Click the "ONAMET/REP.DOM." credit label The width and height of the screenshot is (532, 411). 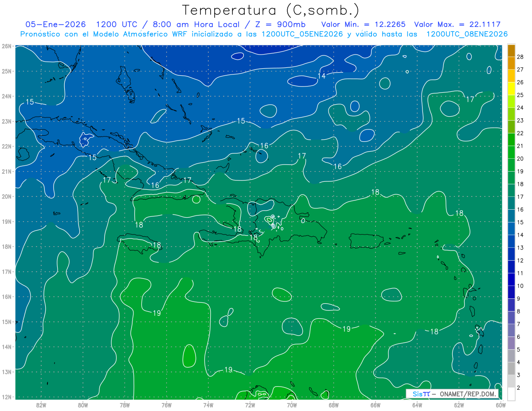[x=468, y=394]
